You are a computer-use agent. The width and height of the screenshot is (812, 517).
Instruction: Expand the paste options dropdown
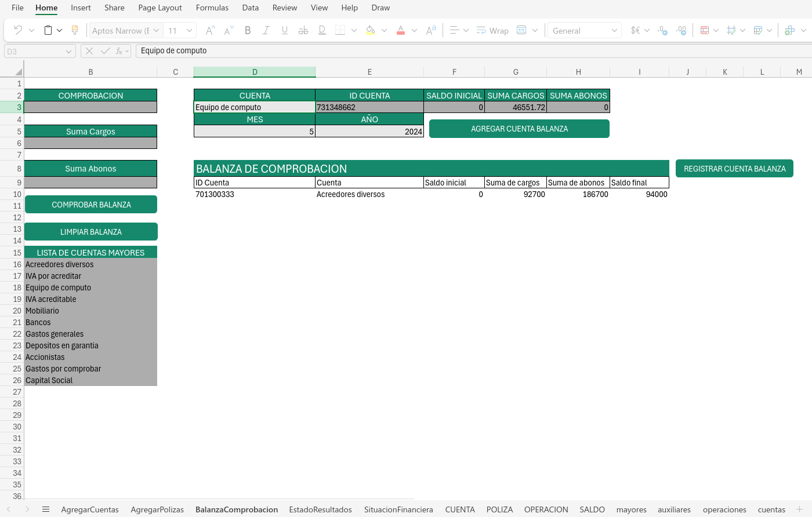click(x=59, y=30)
